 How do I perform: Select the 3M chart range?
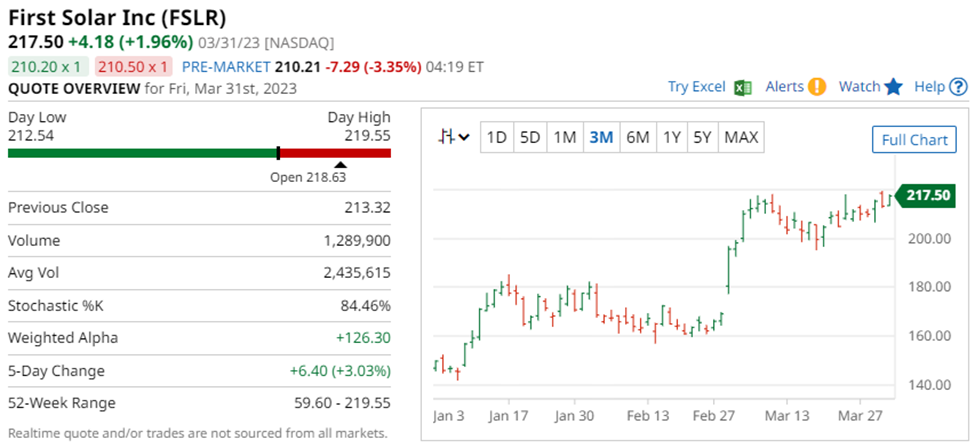[601, 137]
